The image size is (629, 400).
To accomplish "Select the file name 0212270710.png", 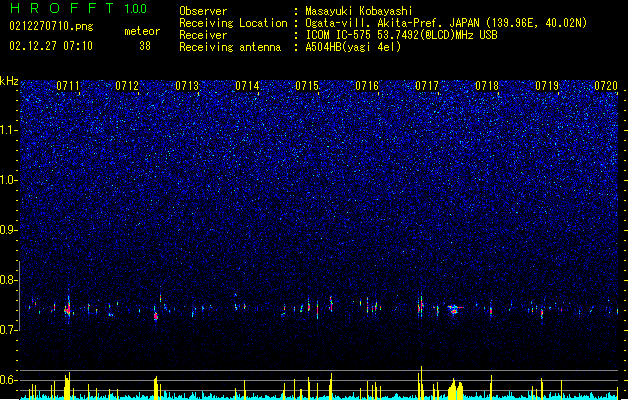I will point(51,26).
